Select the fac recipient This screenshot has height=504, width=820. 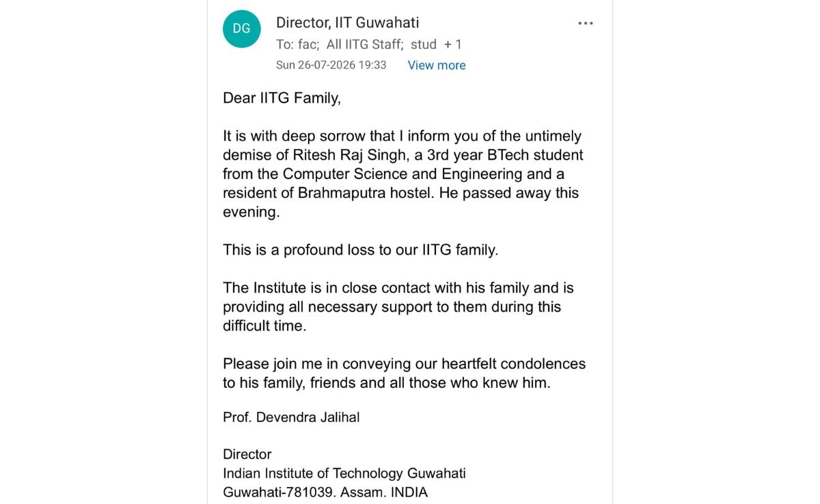305,44
